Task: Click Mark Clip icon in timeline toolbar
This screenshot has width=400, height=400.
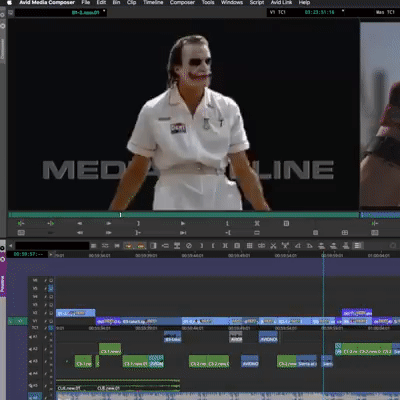Action: (225, 246)
